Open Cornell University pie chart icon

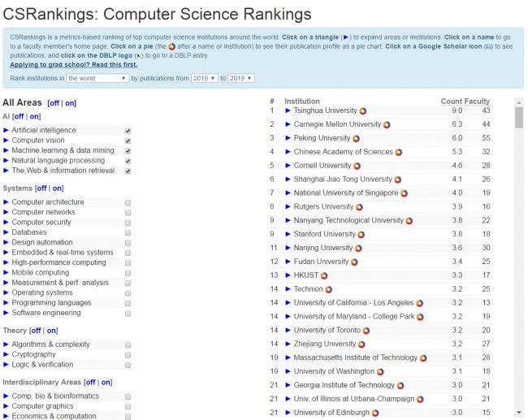tap(357, 166)
